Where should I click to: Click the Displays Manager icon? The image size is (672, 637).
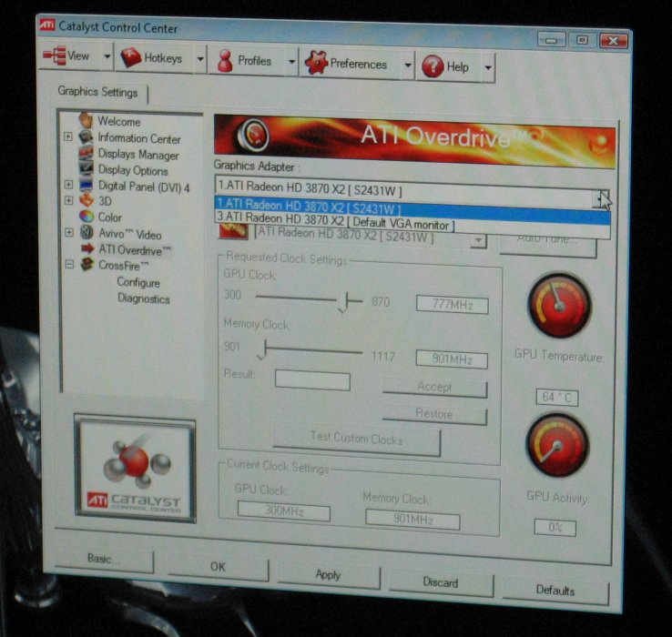[x=87, y=153]
